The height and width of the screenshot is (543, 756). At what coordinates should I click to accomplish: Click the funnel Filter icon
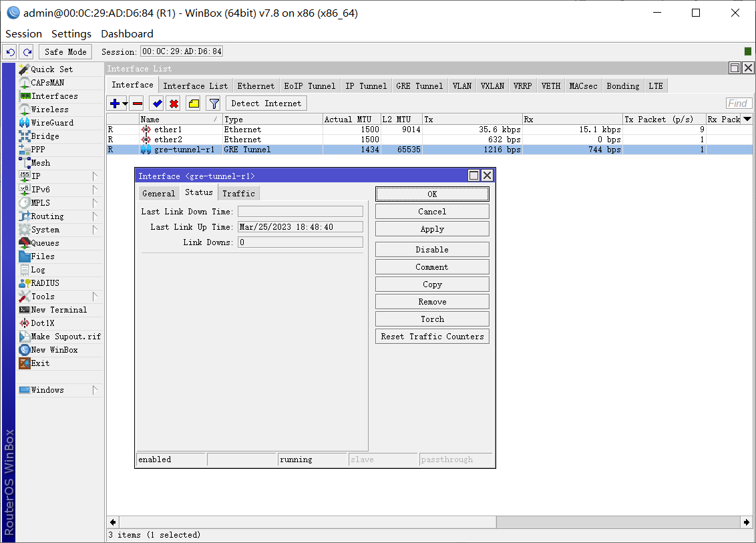(x=214, y=104)
